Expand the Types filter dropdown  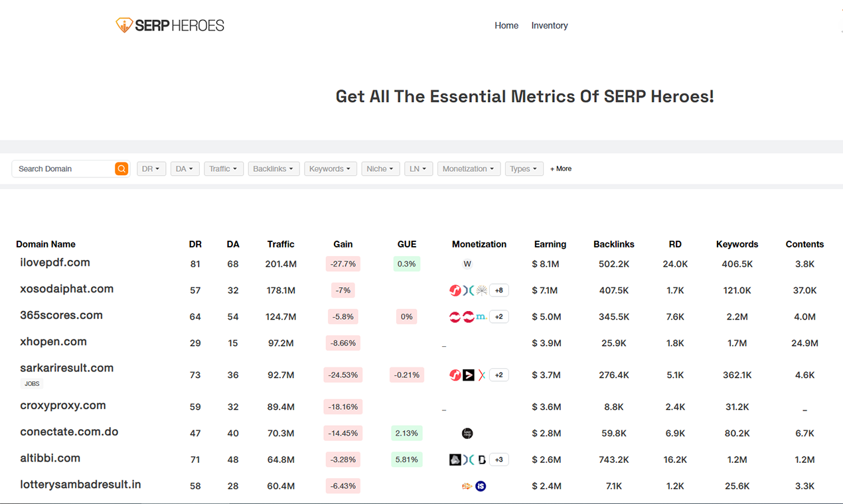[x=524, y=169]
